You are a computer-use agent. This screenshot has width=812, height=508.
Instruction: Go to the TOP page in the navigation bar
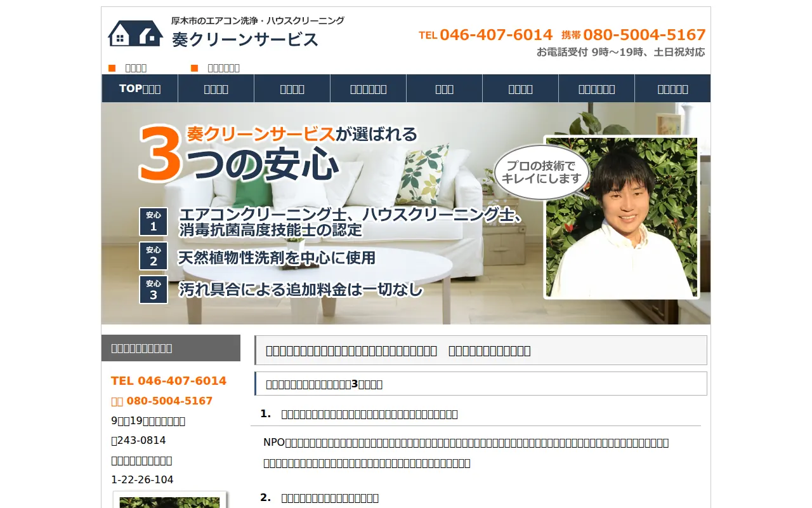click(140, 88)
